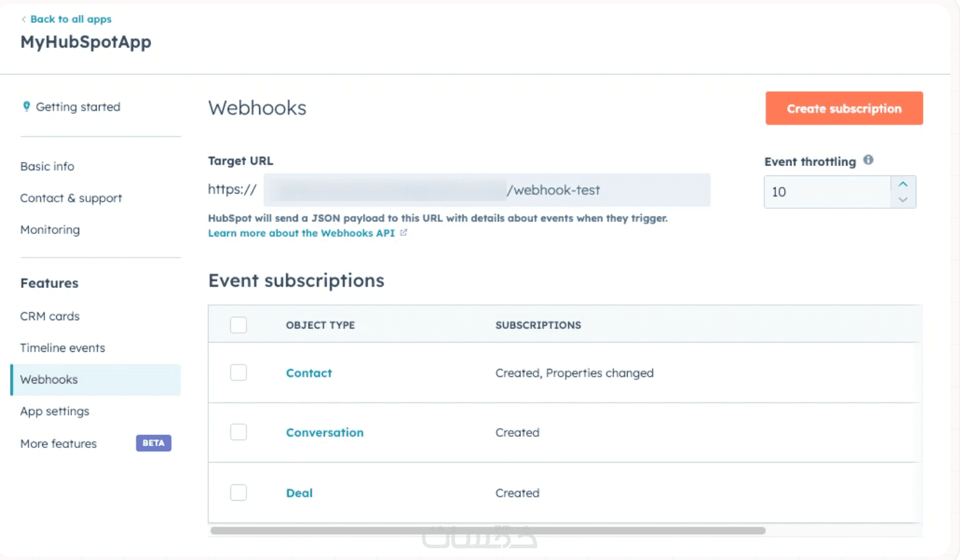Screen dimensions: 960x560
Task: Open the Contact object type link
Action: pos(309,373)
